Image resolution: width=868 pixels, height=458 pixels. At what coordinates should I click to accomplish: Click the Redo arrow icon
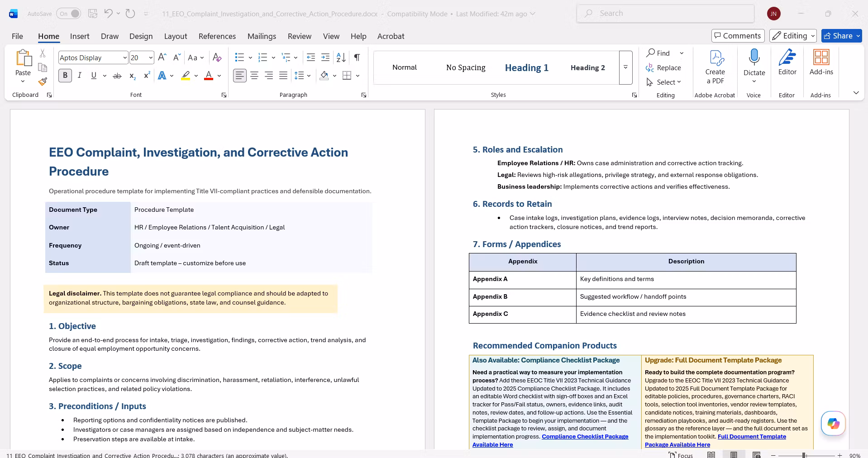tap(130, 14)
